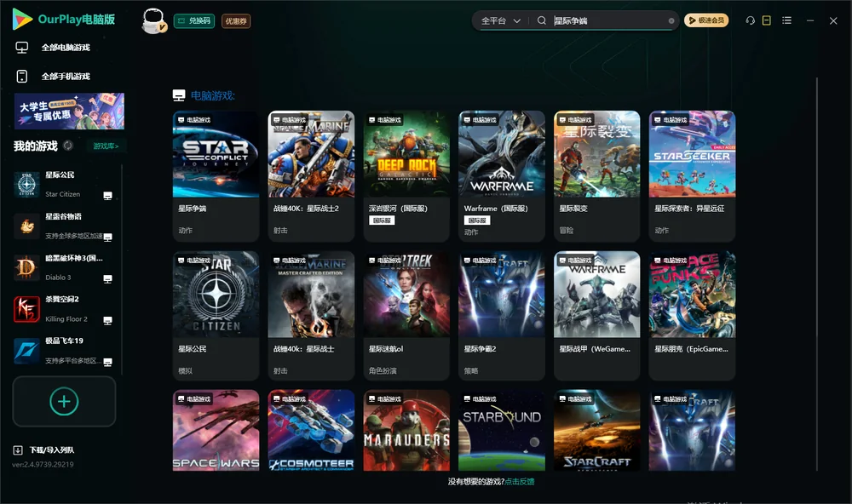This screenshot has height=504, width=852.
Task: Open 全部手机游戏 section
Action: tap(66, 77)
